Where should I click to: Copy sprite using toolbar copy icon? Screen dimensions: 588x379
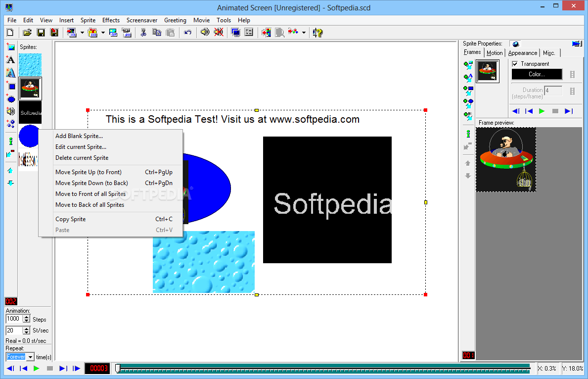157,33
